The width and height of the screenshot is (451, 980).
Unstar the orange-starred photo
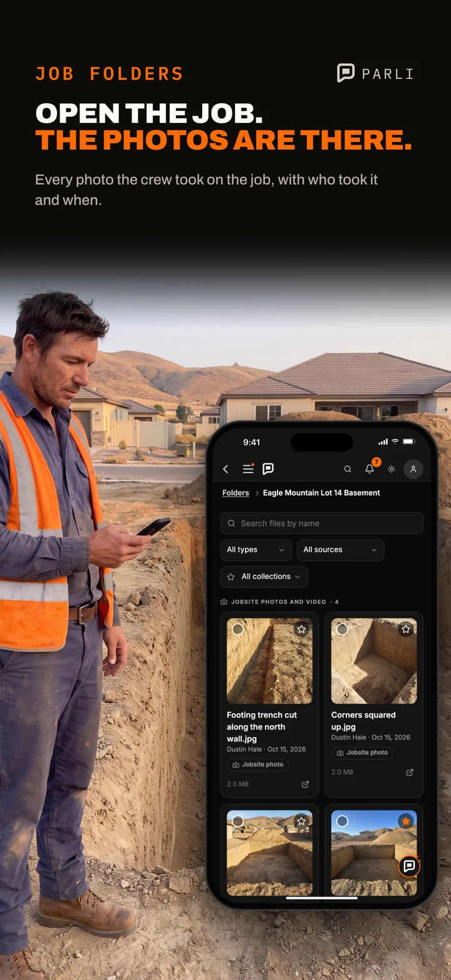pyautogui.click(x=406, y=821)
